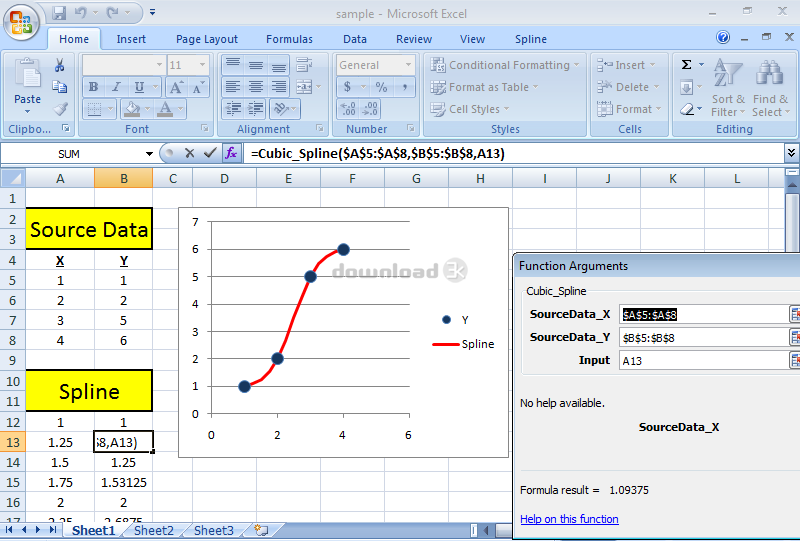The height and width of the screenshot is (541, 800).
Task: Expand the formula bar
Action: [x=791, y=153]
